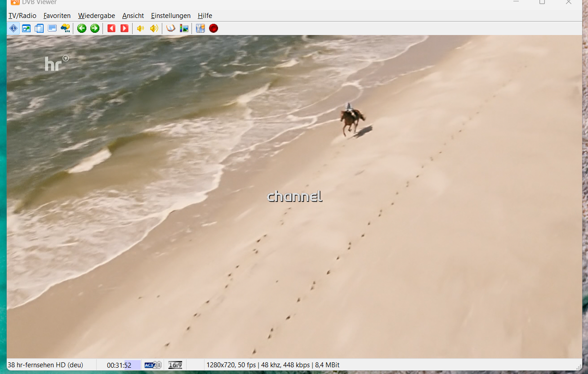The image size is (588, 374).
Task: Open the TV/Radio menu
Action: point(22,16)
